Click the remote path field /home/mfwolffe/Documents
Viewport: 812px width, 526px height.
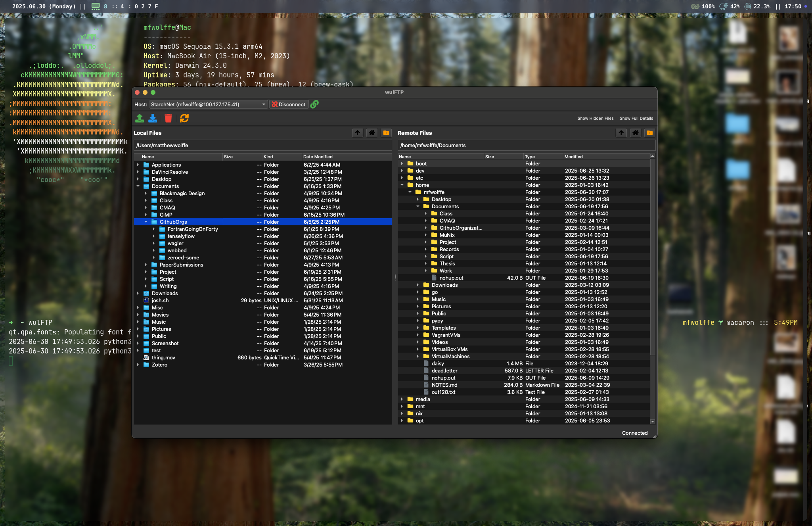527,145
